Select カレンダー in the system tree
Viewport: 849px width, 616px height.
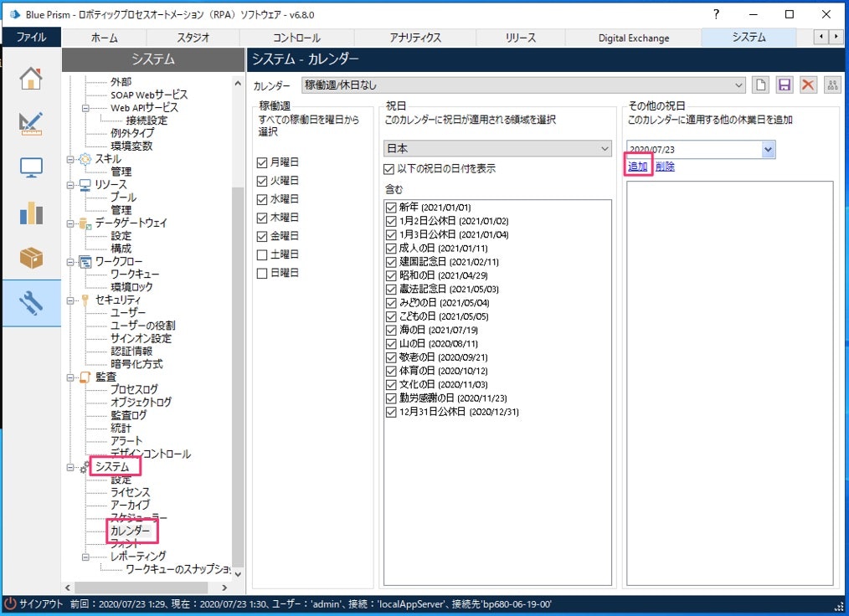click(x=130, y=531)
